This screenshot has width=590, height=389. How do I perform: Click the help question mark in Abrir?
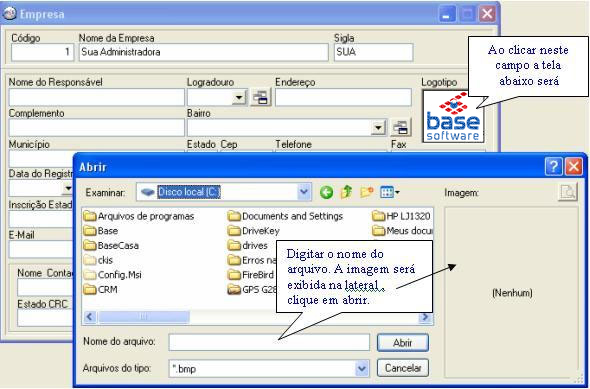[554, 166]
